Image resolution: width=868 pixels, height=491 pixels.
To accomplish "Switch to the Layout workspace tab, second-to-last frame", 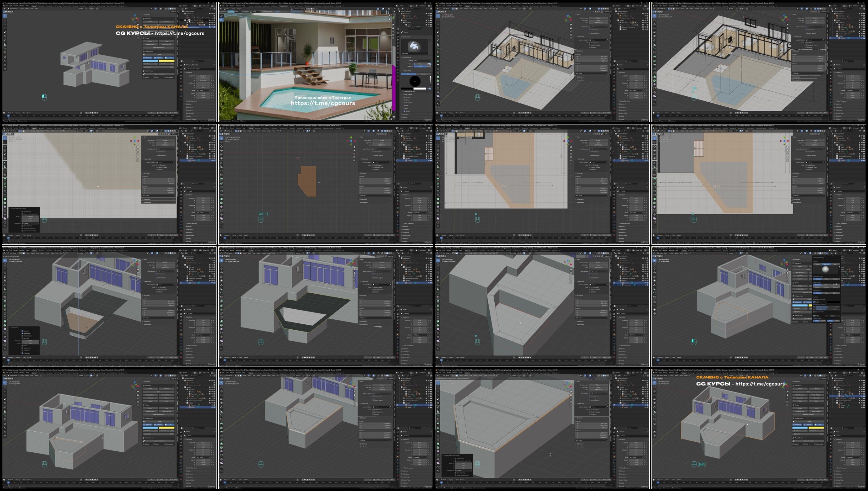I will point(467,373).
